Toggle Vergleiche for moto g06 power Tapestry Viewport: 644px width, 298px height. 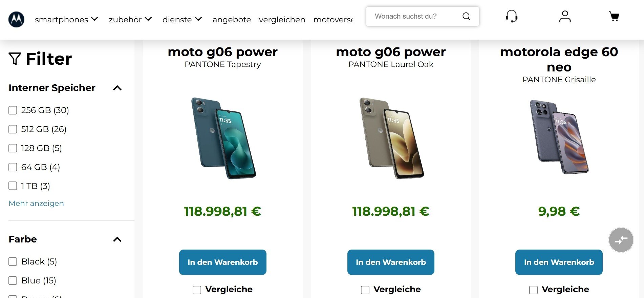[197, 290]
